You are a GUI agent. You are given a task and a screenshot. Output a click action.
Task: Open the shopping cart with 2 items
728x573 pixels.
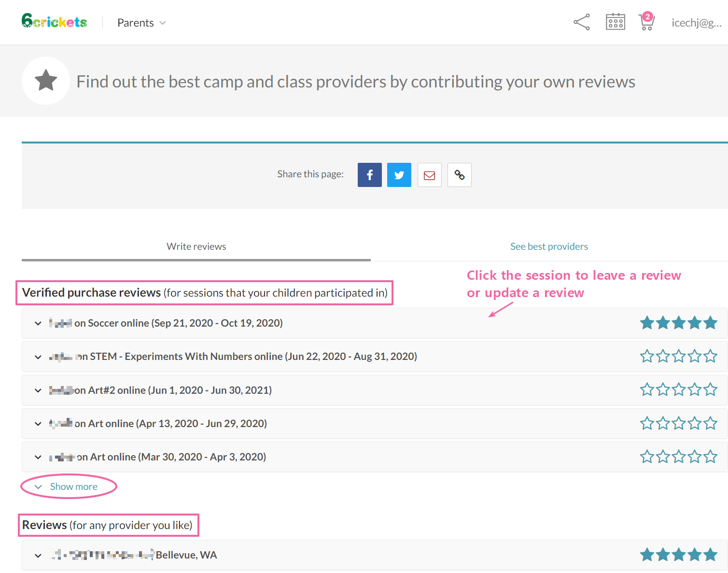tap(646, 22)
